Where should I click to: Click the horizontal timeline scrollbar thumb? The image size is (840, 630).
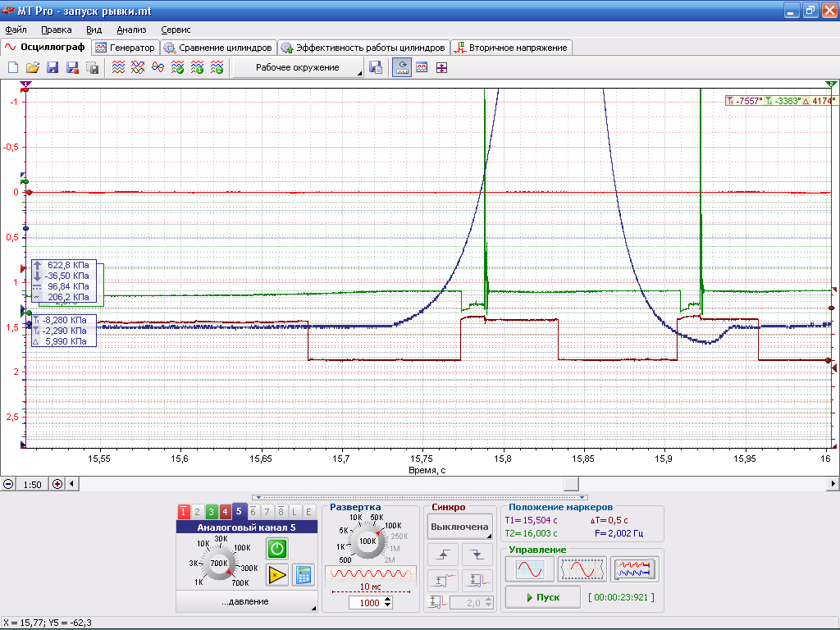click(572, 484)
